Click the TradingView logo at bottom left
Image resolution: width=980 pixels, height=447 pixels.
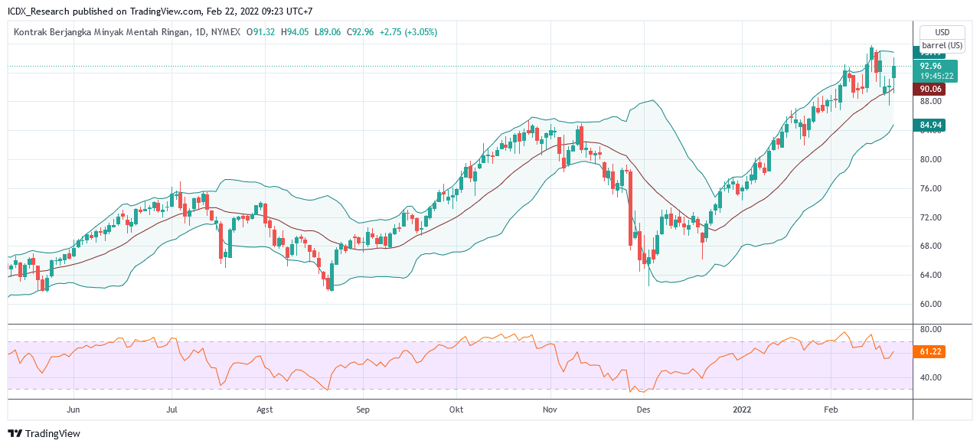[44, 434]
